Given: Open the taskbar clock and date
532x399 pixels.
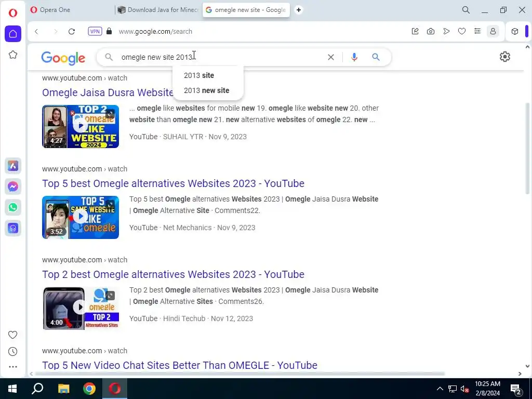Looking at the screenshot, I should pos(487,389).
